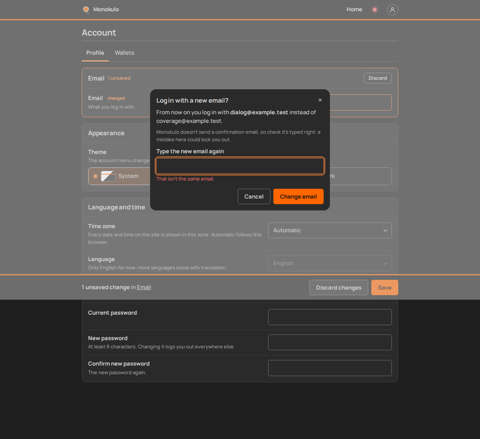Close the new email dialog with X
This screenshot has width=480, height=439.
pyautogui.click(x=320, y=100)
